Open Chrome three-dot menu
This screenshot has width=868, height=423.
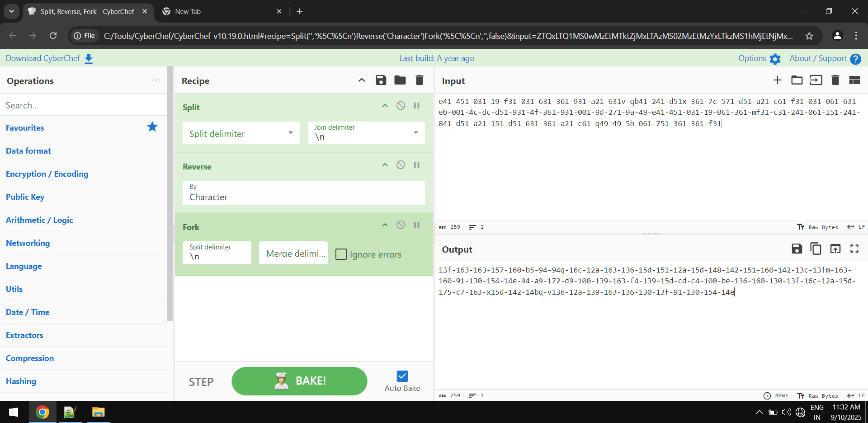[856, 36]
